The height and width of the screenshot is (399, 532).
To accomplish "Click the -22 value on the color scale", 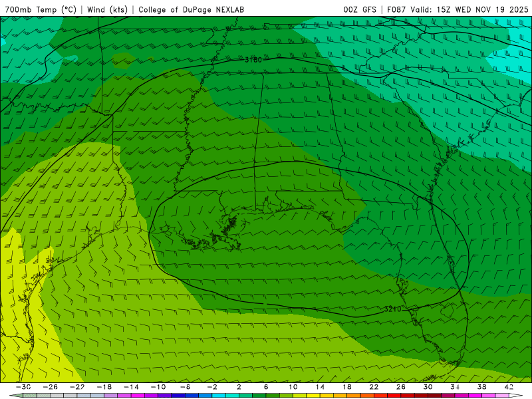I will coord(77,387).
